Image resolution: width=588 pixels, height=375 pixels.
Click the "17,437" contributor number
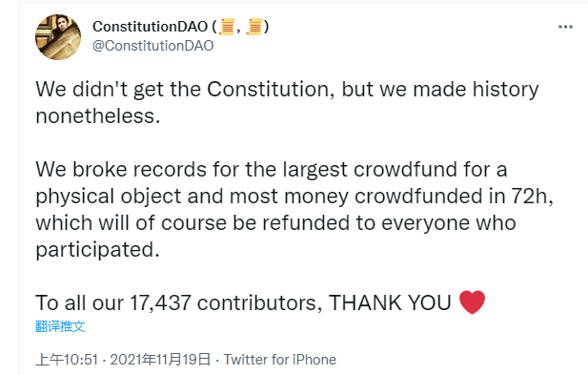[x=160, y=302]
